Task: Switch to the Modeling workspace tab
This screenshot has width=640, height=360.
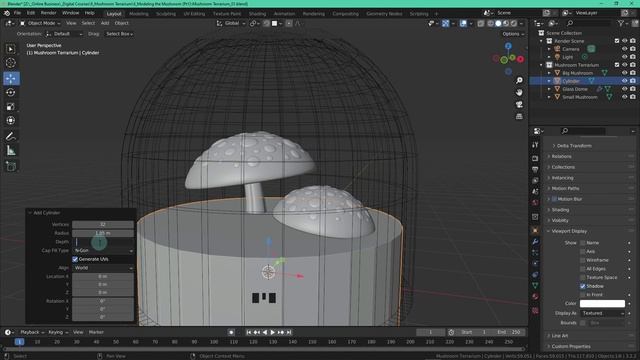Action: pos(139,13)
